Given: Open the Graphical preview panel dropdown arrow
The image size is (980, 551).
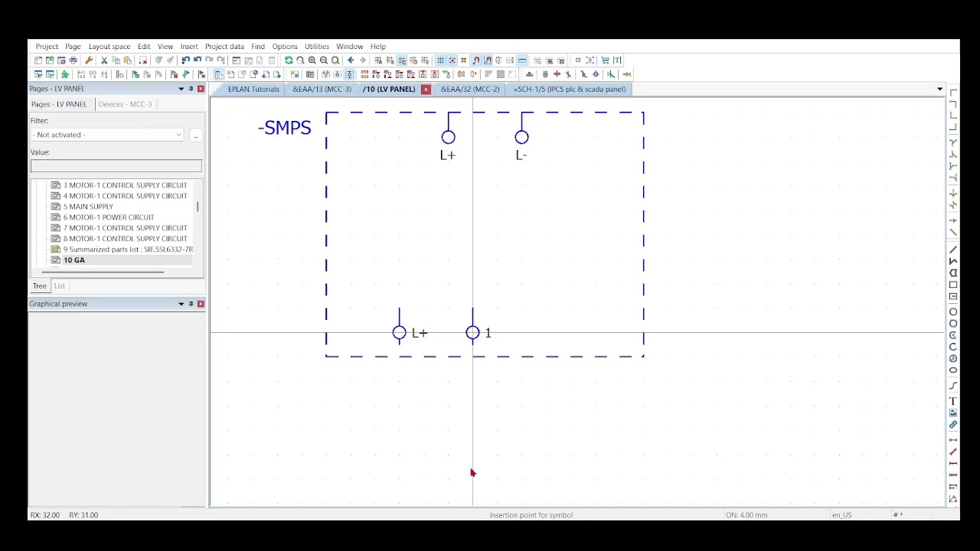Looking at the screenshot, I should click(x=181, y=304).
